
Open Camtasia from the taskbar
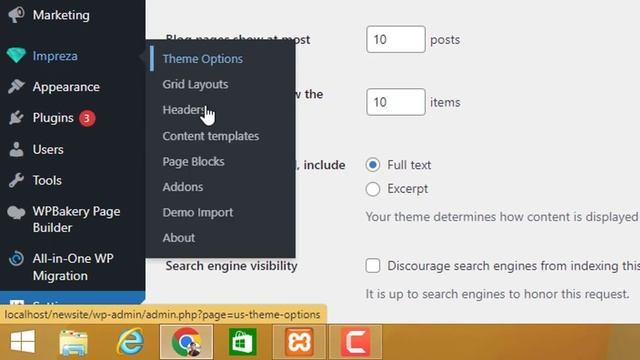click(356, 342)
